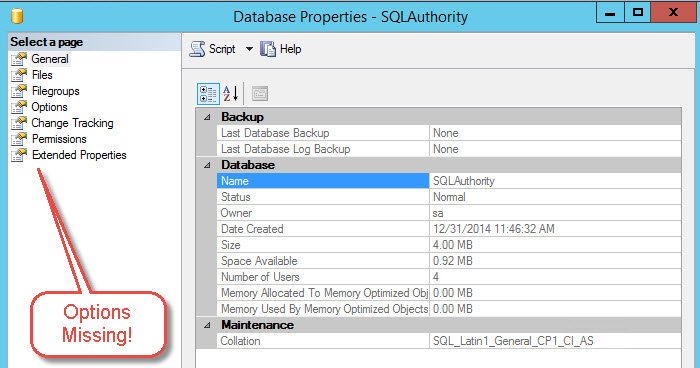Sort properties alphabetically with A-Z icon
The image size is (700, 368).
[x=230, y=94]
